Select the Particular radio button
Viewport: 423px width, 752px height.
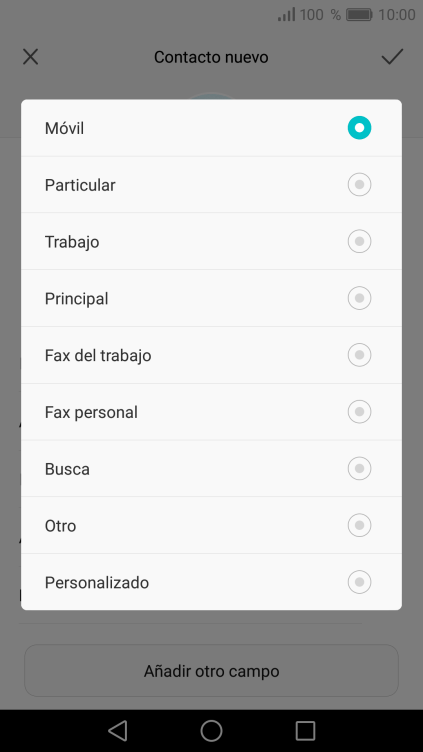[359, 185]
